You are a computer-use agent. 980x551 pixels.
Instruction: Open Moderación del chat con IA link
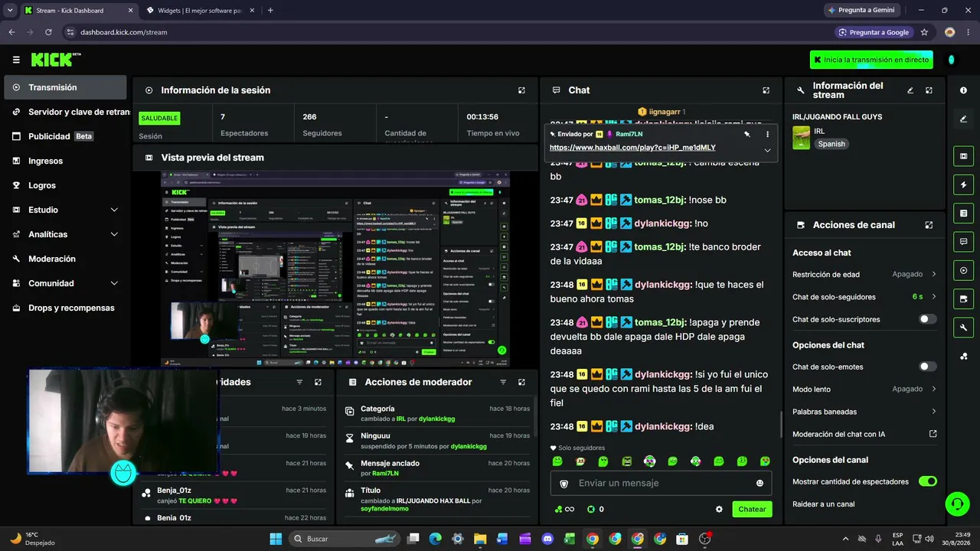pyautogui.click(x=864, y=434)
